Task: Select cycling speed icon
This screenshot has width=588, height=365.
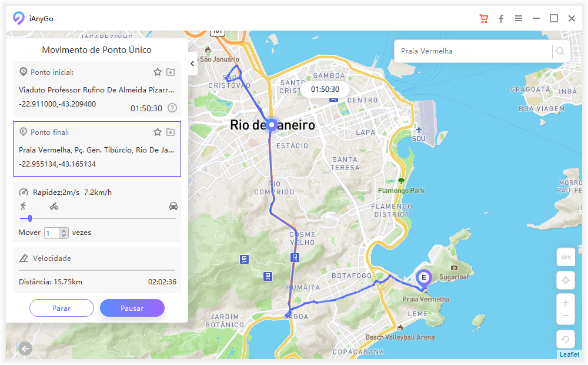Action: click(54, 206)
